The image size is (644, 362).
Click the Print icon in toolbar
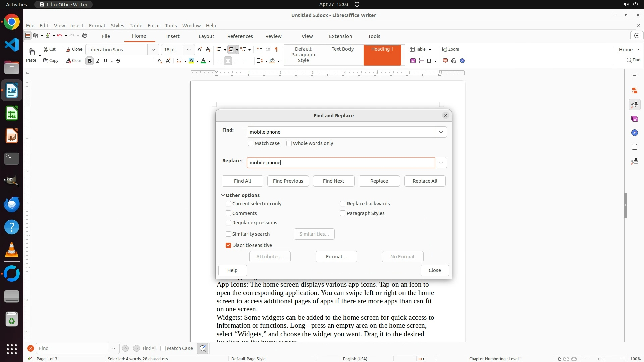point(85,36)
